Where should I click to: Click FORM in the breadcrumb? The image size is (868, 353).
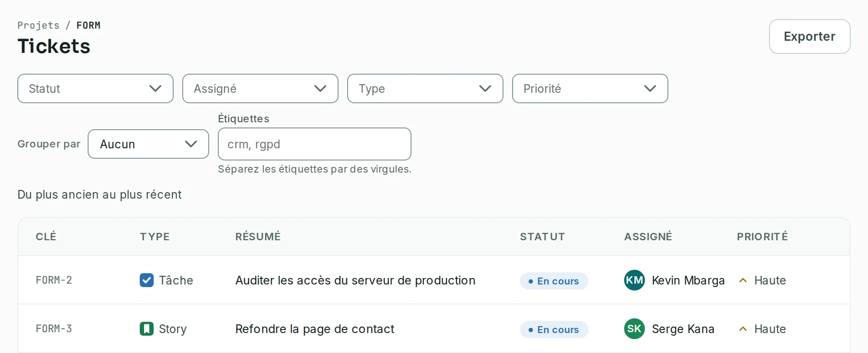[89, 25]
